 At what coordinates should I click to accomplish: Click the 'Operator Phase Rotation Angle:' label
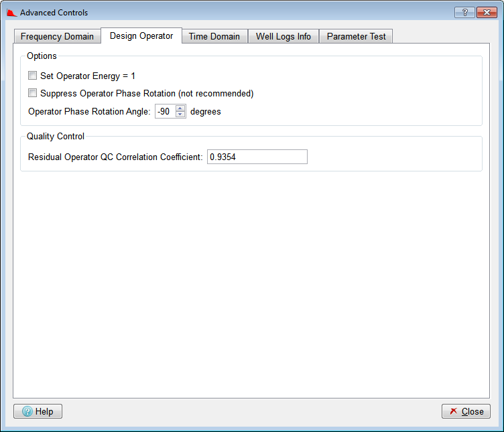(x=89, y=111)
